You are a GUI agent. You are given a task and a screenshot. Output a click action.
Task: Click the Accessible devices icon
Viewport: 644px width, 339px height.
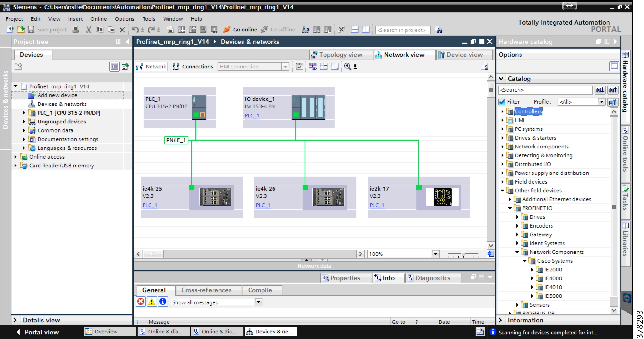click(305, 30)
